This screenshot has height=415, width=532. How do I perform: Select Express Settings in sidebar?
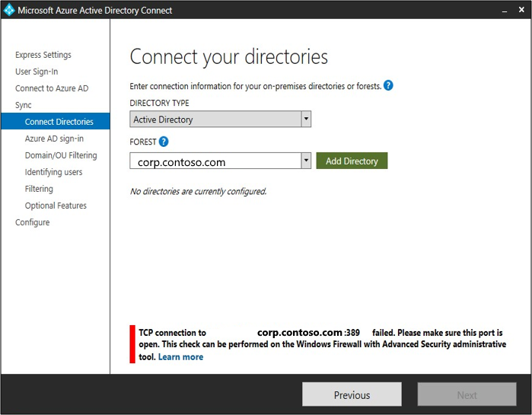click(x=43, y=55)
